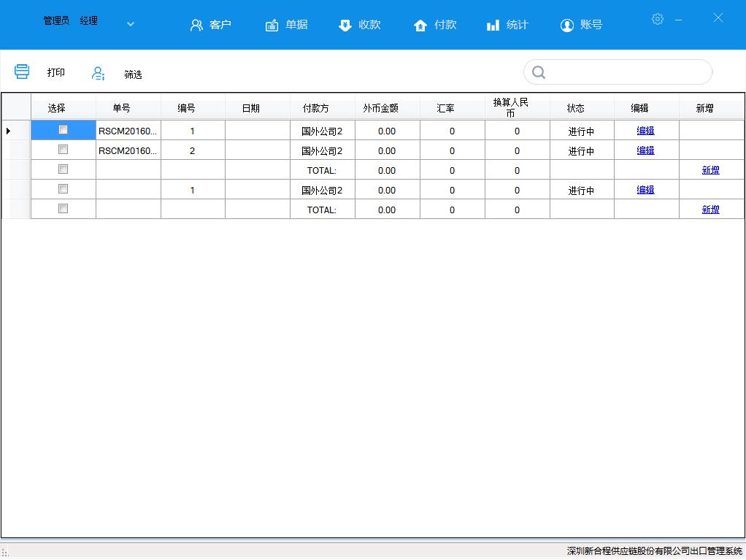Click the current row indicator arrow
Viewport: 746px width, 560px height.
pyautogui.click(x=8, y=131)
